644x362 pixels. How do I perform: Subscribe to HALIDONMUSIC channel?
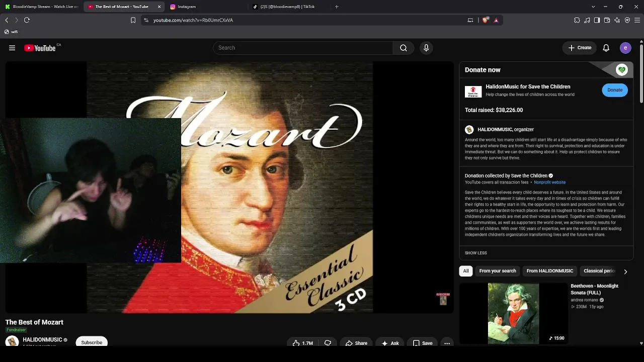[x=92, y=342]
